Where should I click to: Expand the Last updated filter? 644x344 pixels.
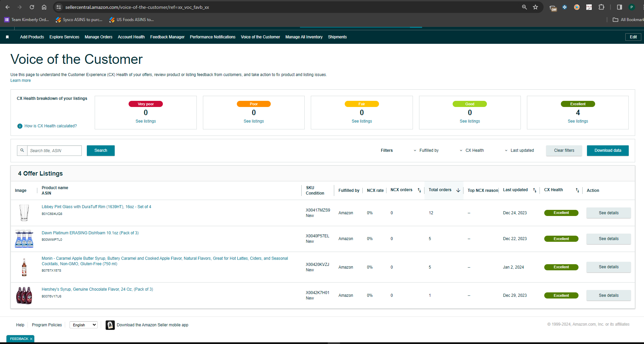[519, 150]
